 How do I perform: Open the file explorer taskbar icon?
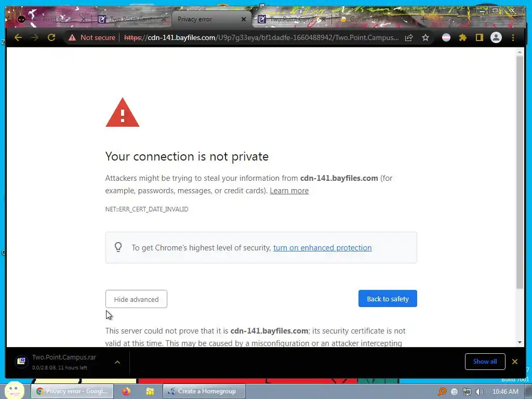[150, 391]
